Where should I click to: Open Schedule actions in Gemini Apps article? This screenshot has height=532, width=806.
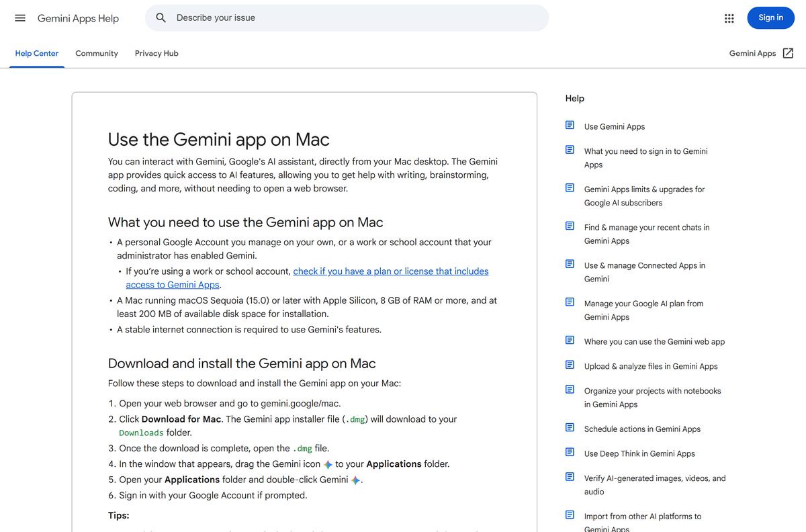[x=642, y=429]
